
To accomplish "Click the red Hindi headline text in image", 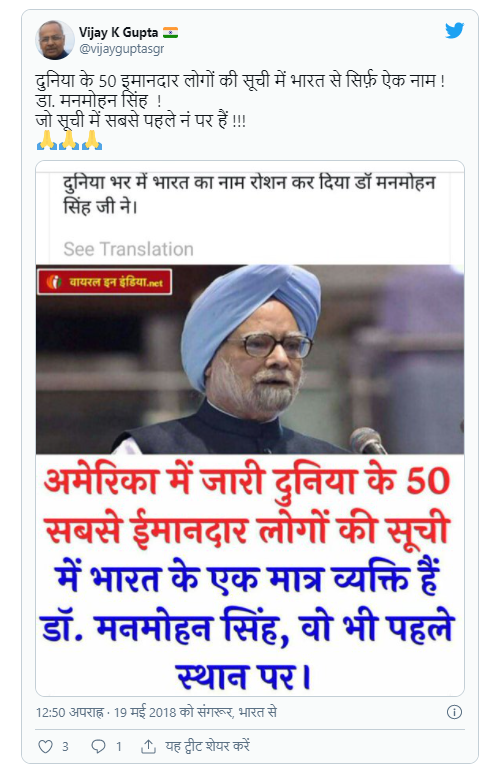I will [248, 504].
